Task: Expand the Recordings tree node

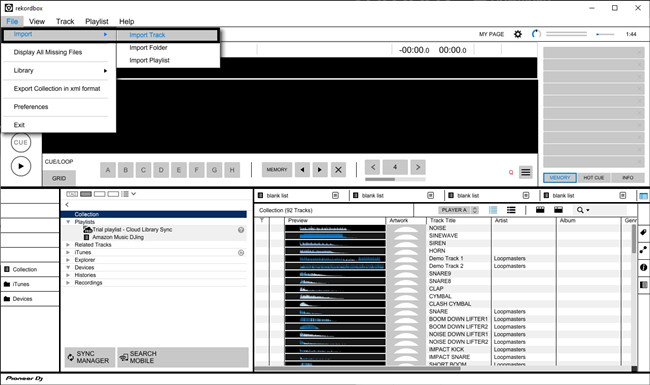Action: 68,283
